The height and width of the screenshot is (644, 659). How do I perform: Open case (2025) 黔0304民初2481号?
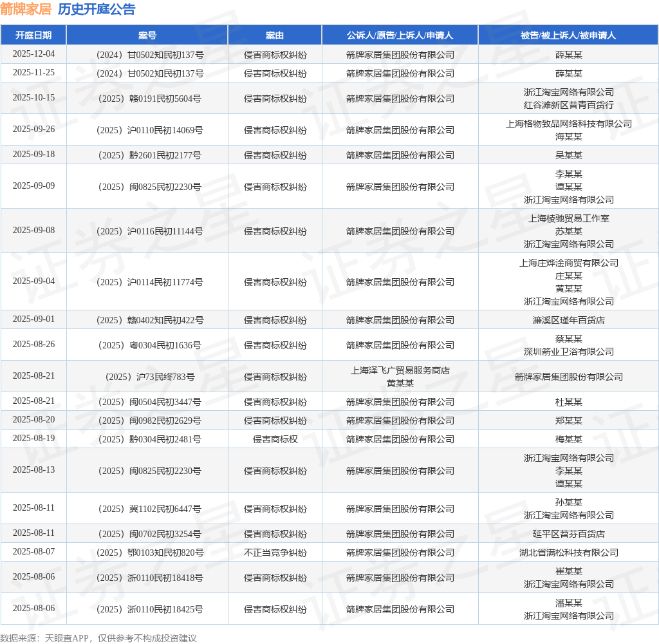[x=149, y=440]
